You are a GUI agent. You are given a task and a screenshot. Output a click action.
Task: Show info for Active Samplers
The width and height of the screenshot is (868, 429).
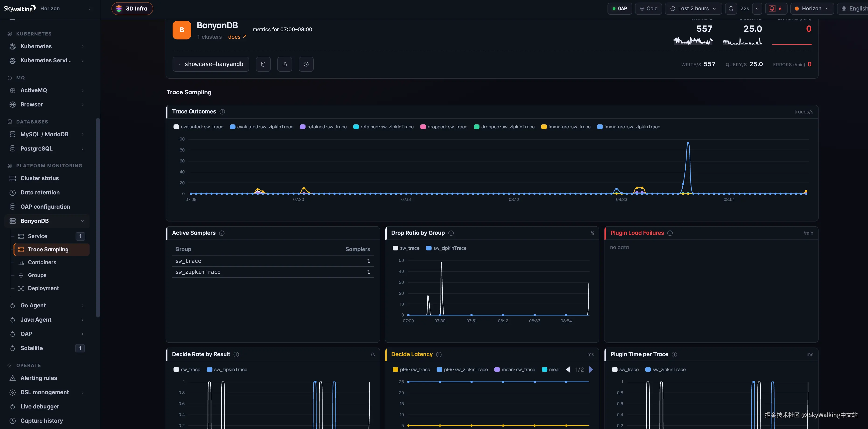tap(222, 233)
